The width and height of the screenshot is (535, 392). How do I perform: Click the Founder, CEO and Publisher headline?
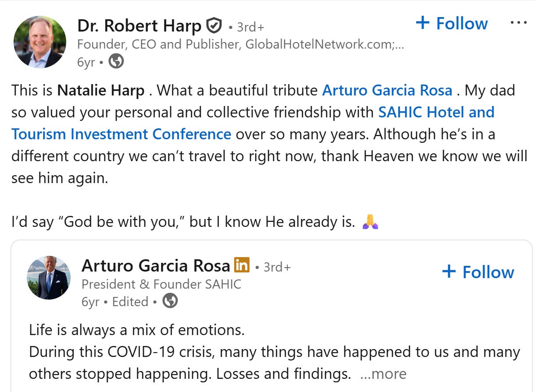coord(240,44)
